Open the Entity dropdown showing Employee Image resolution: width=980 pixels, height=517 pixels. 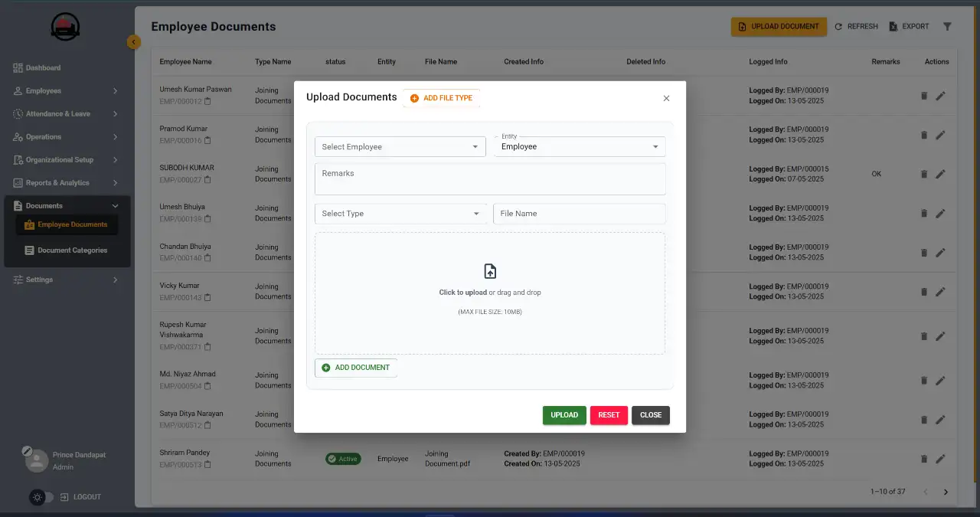580,146
